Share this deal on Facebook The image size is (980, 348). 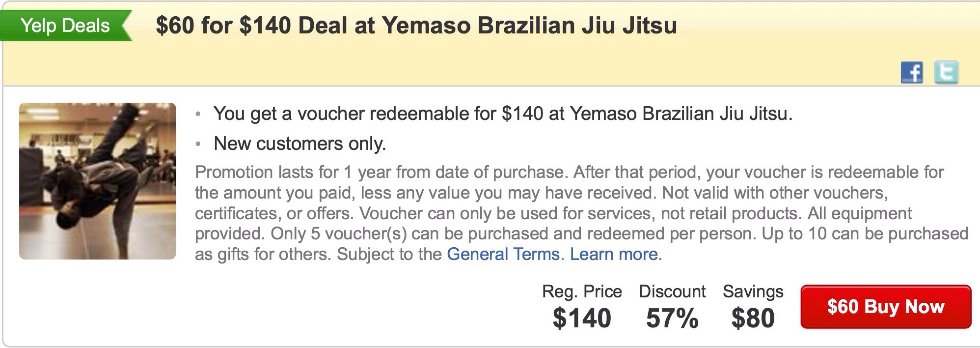[912, 73]
